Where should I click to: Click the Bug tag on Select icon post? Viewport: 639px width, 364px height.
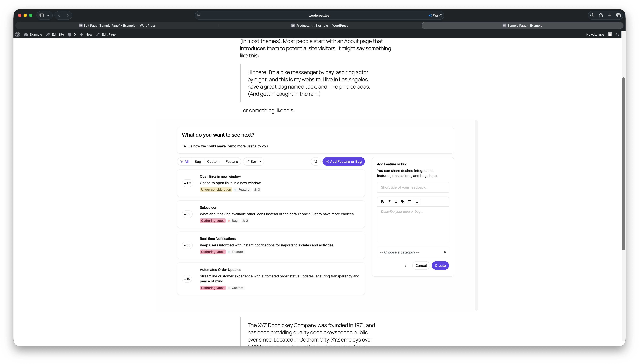233,221
